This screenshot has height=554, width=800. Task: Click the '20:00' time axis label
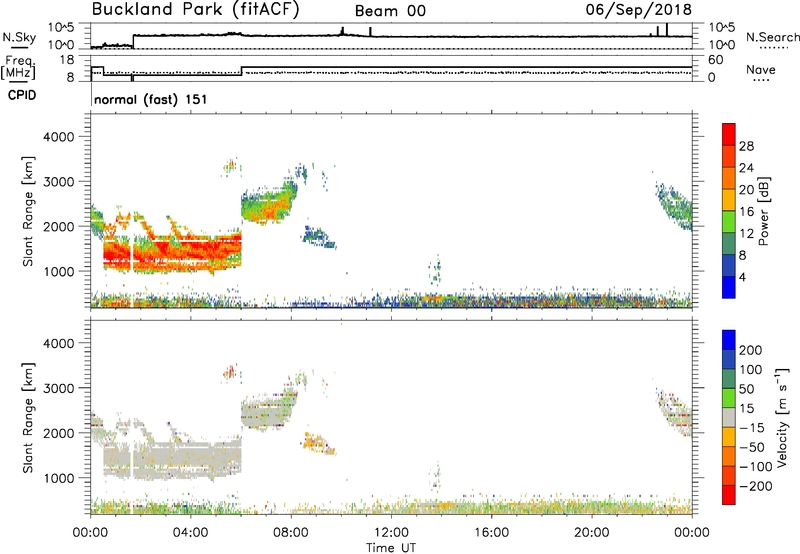click(591, 533)
